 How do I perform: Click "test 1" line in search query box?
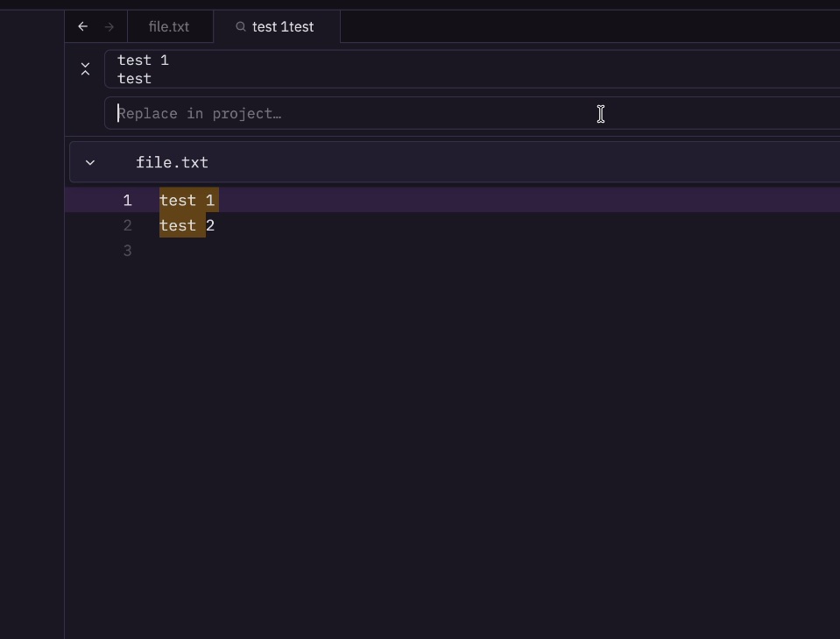pos(143,60)
